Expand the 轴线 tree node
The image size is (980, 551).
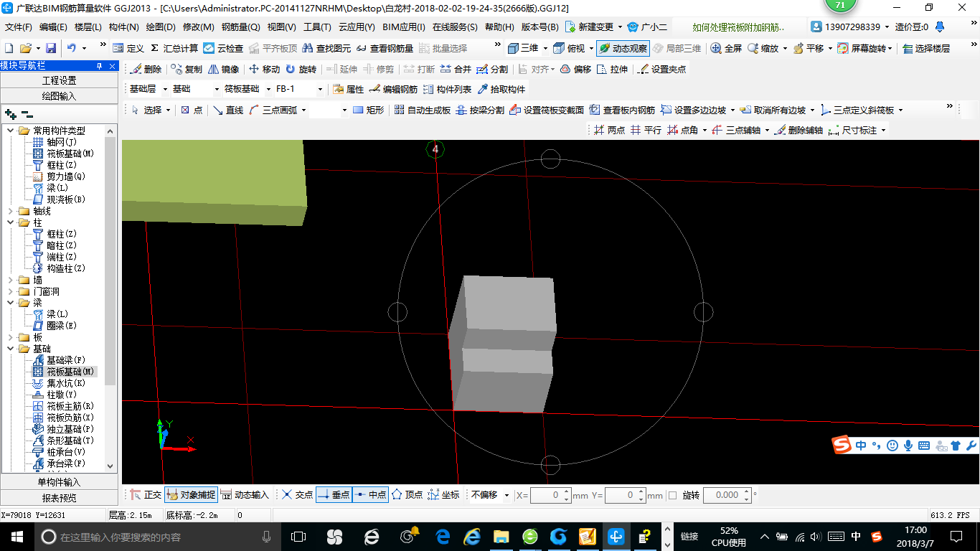tap(10, 211)
